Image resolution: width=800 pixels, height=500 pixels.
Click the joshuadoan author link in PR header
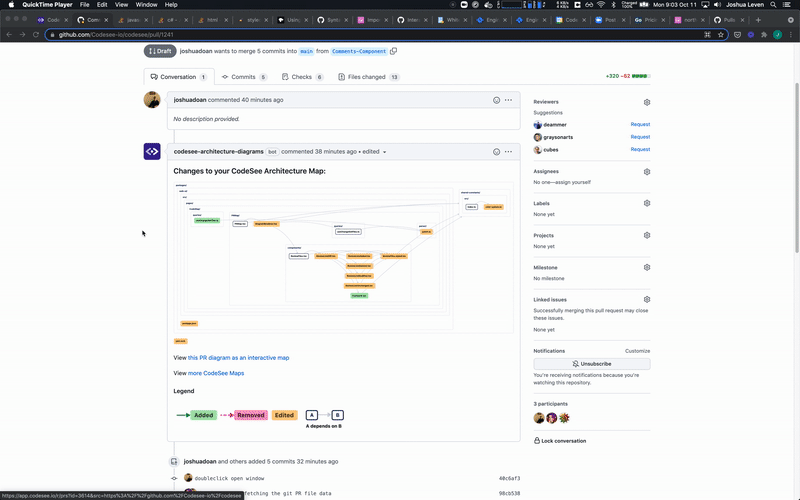click(x=196, y=51)
